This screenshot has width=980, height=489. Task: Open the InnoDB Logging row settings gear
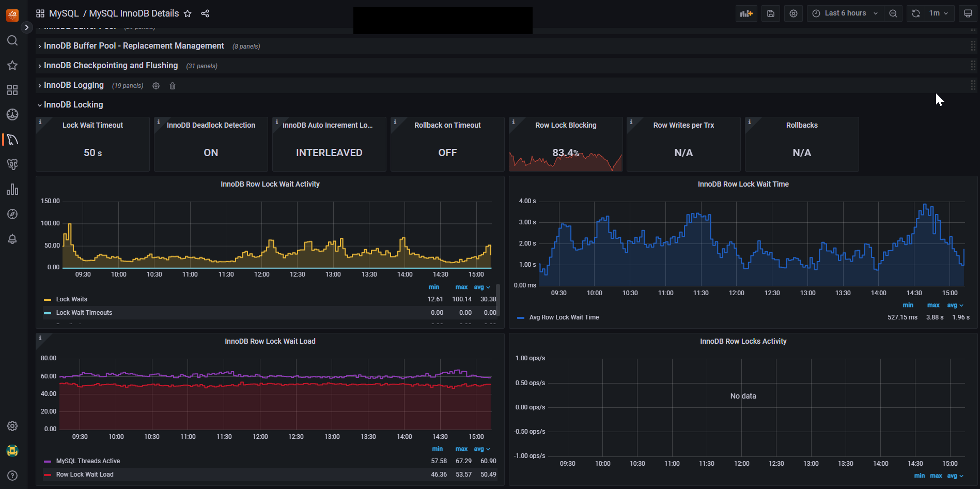point(156,86)
